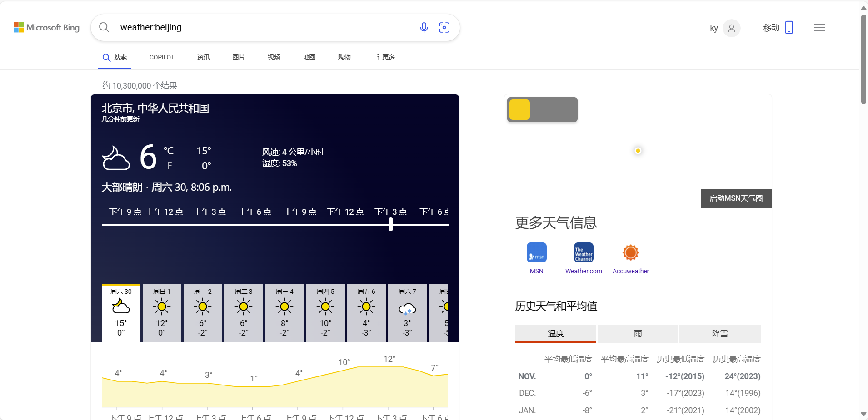Open the 更多 more menu

pos(385,57)
